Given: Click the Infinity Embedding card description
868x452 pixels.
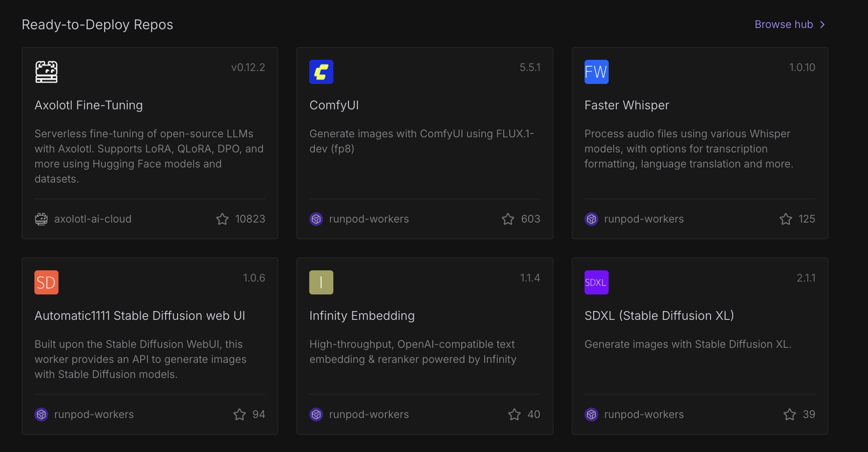Looking at the screenshot, I should (x=412, y=352).
